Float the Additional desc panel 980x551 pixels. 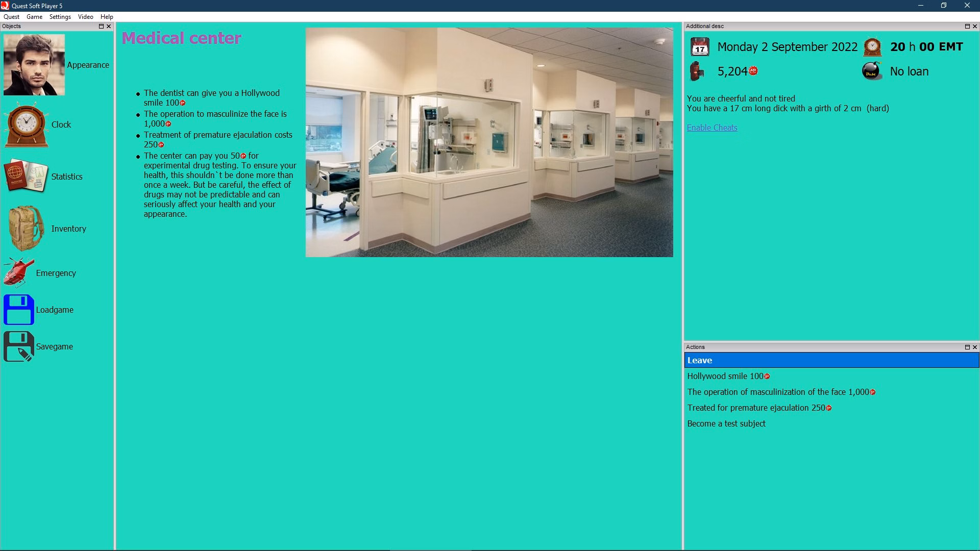[x=967, y=26]
